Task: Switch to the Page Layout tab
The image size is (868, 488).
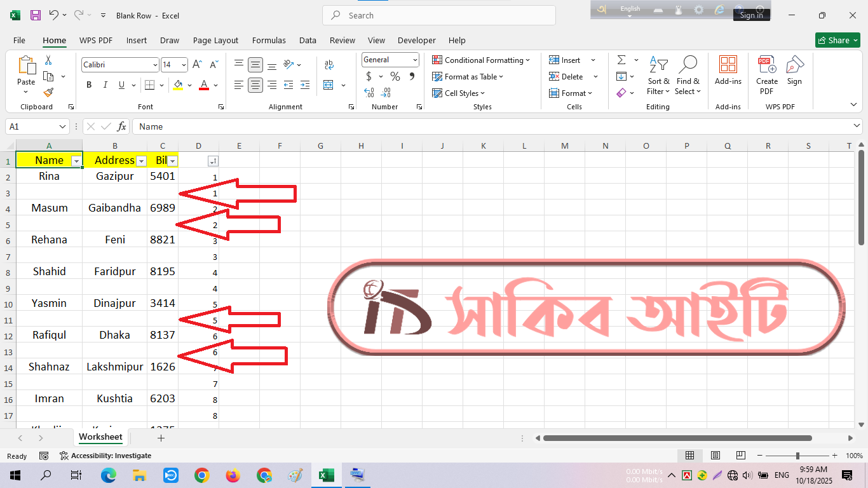Action: (215, 40)
